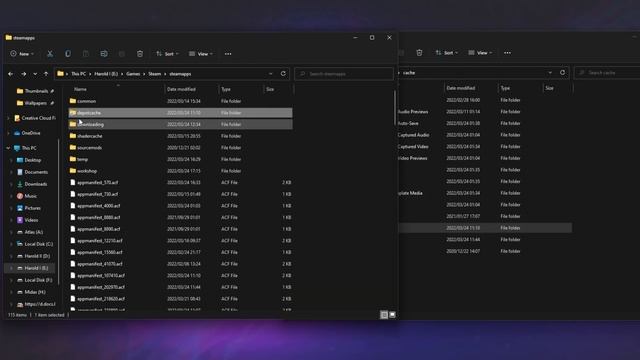Click Games in the address breadcrumb
The image size is (640, 360).
[133, 74]
